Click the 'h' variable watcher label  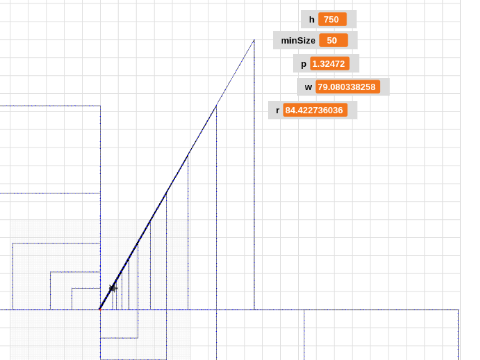click(312, 20)
